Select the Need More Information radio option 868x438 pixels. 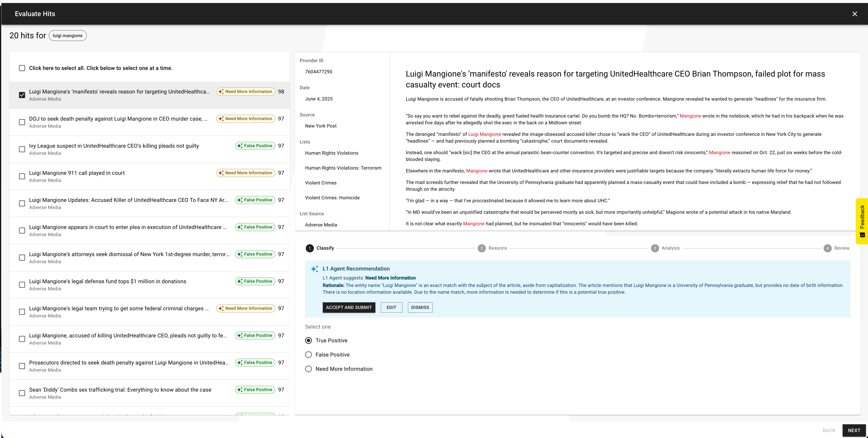[308, 369]
